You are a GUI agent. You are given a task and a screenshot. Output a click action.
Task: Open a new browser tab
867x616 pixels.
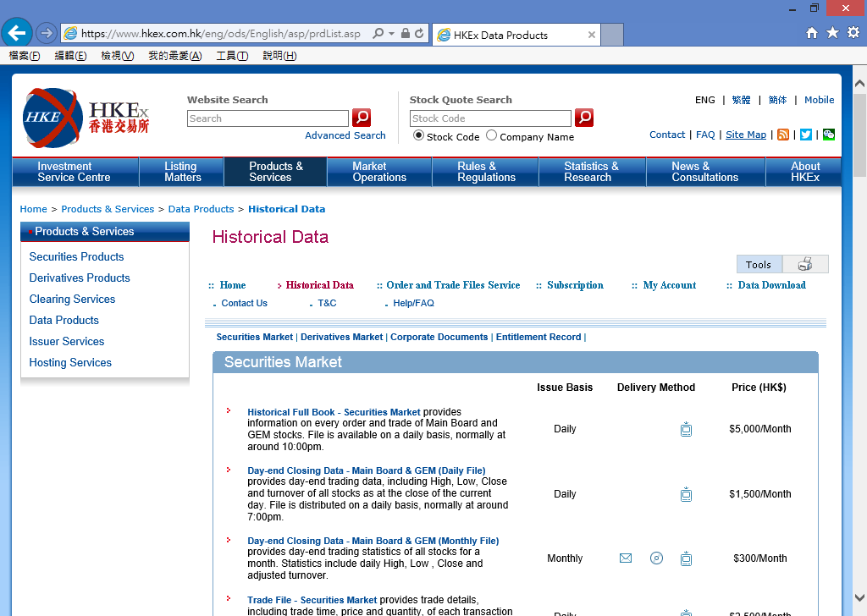(x=612, y=34)
